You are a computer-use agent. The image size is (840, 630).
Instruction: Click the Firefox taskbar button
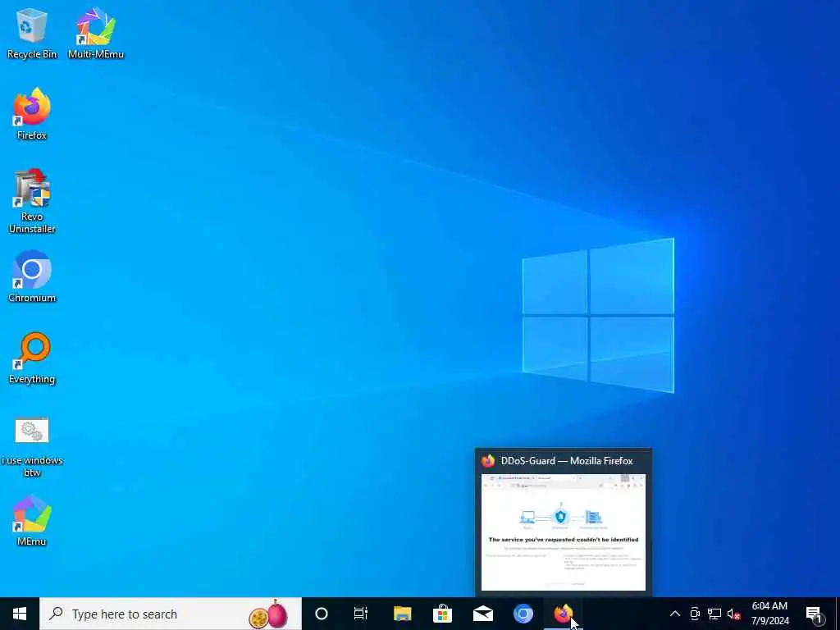tap(563, 614)
